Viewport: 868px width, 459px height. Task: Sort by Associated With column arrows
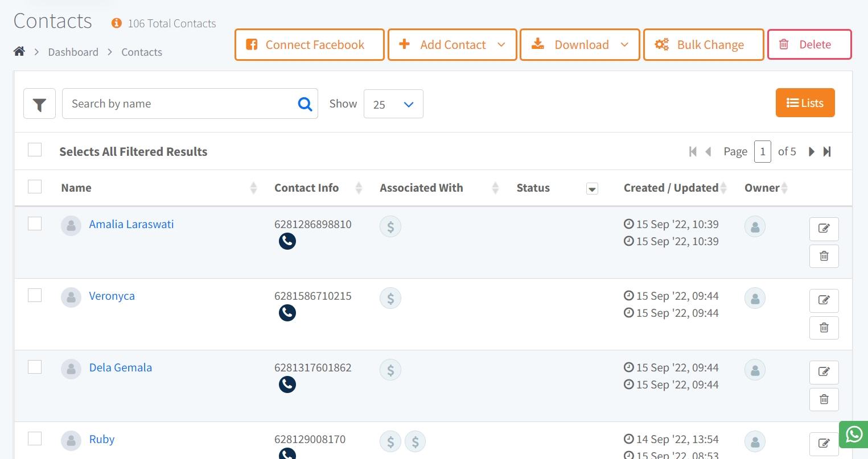(495, 188)
